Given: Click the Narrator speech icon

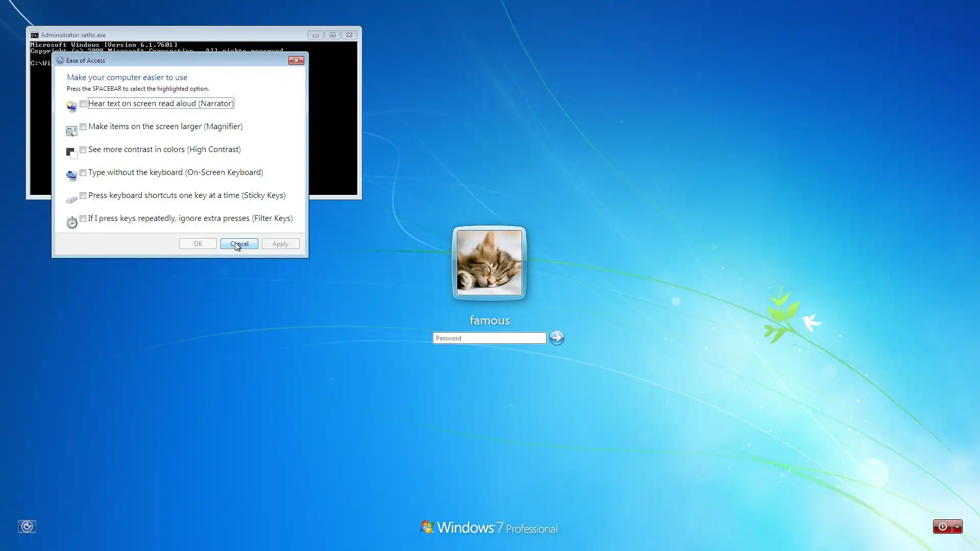Looking at the screenshot, I should 71,107.
